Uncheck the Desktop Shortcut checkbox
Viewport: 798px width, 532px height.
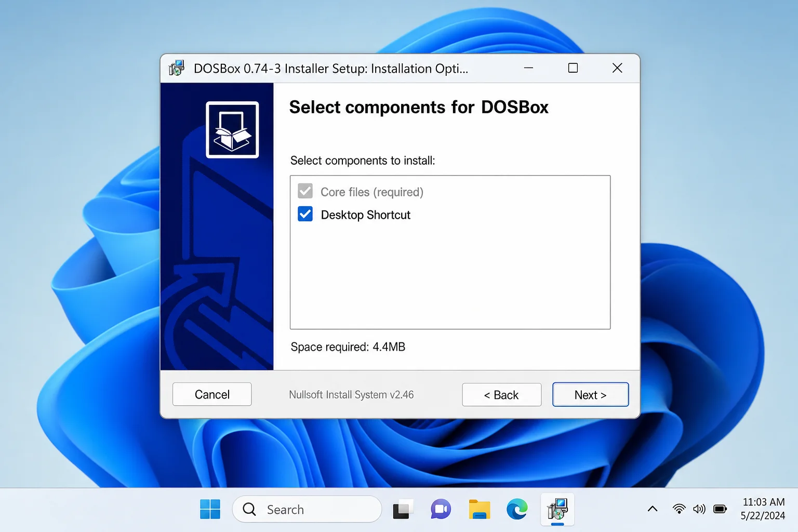coord(305,214)
